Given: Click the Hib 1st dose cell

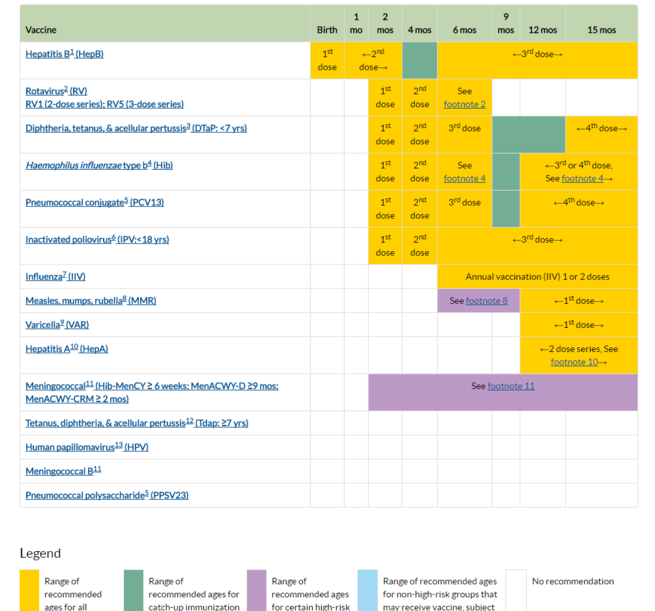Looking at the screenshot, I should 385,172.
